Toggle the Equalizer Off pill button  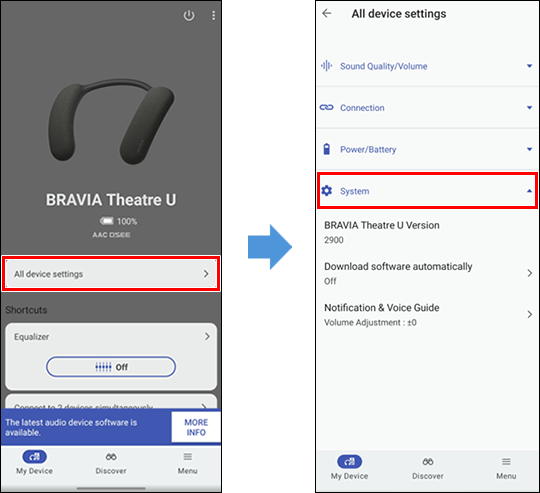[x=111, y=367]
